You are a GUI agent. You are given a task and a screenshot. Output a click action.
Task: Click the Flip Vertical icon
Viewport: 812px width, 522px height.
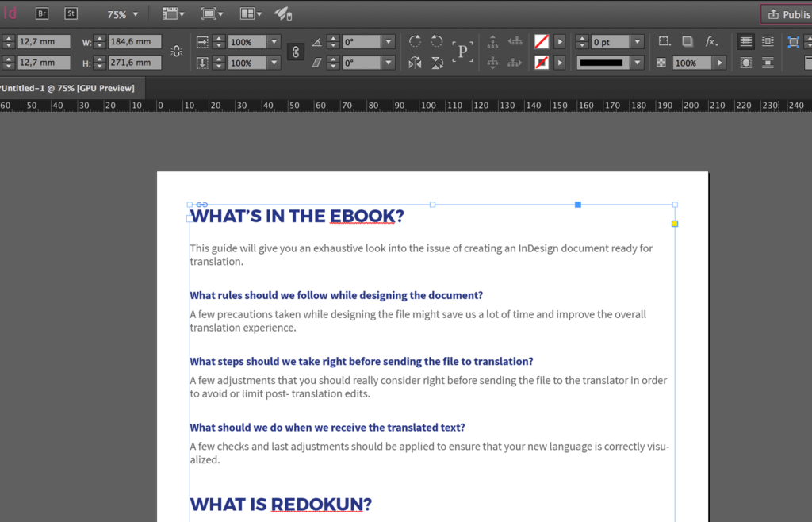(437, 63)
